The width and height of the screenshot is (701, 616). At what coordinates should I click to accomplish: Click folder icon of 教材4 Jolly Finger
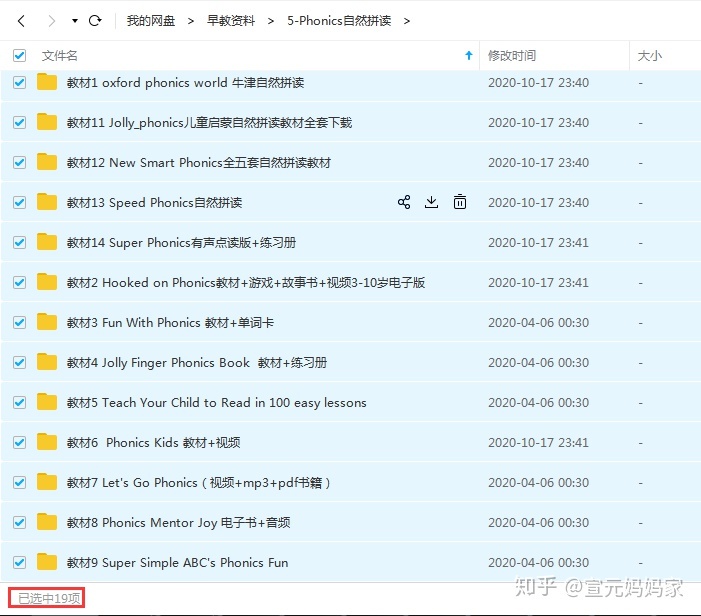click(x=47, y=362)
